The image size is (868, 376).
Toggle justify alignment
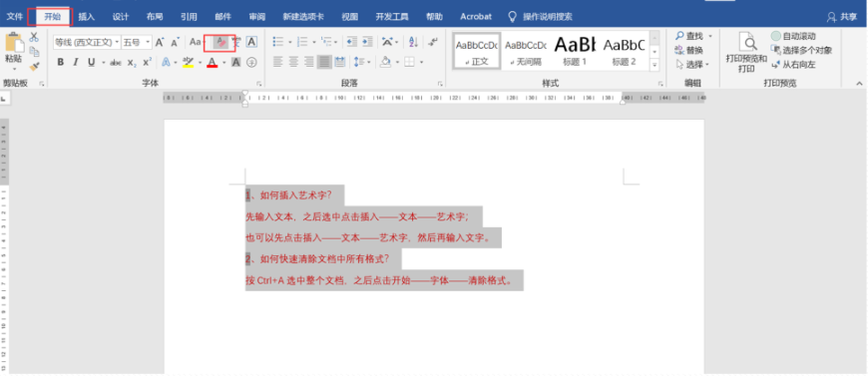324,62
